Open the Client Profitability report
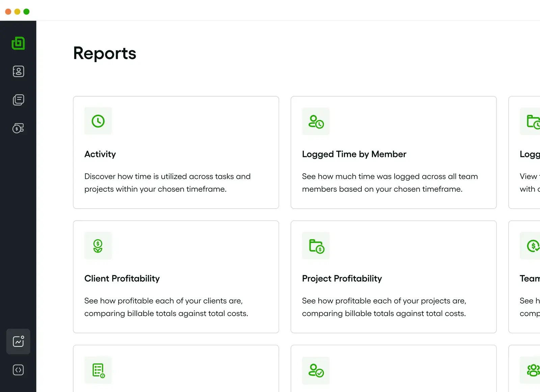540x392 pixels. [x=122, y=279]
